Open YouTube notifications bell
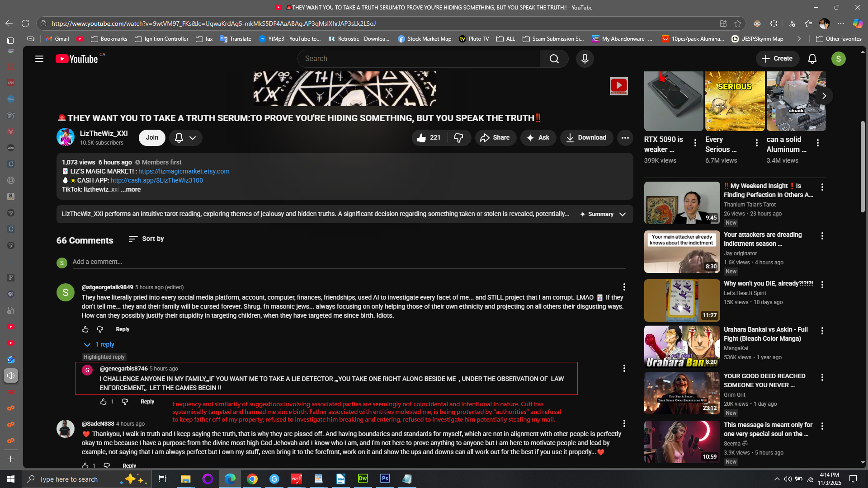The image size is (868, 488). 812,59
